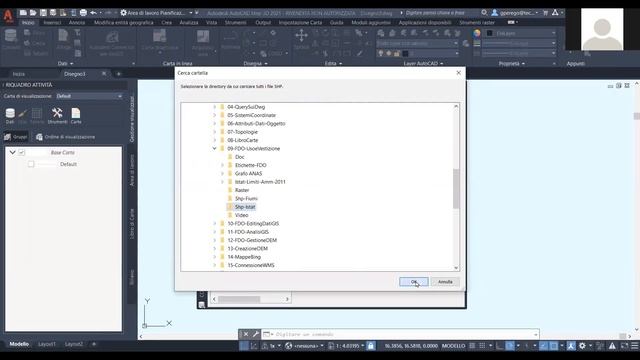Expand the 15-ConnessioneWMS folder

(214, 265)
